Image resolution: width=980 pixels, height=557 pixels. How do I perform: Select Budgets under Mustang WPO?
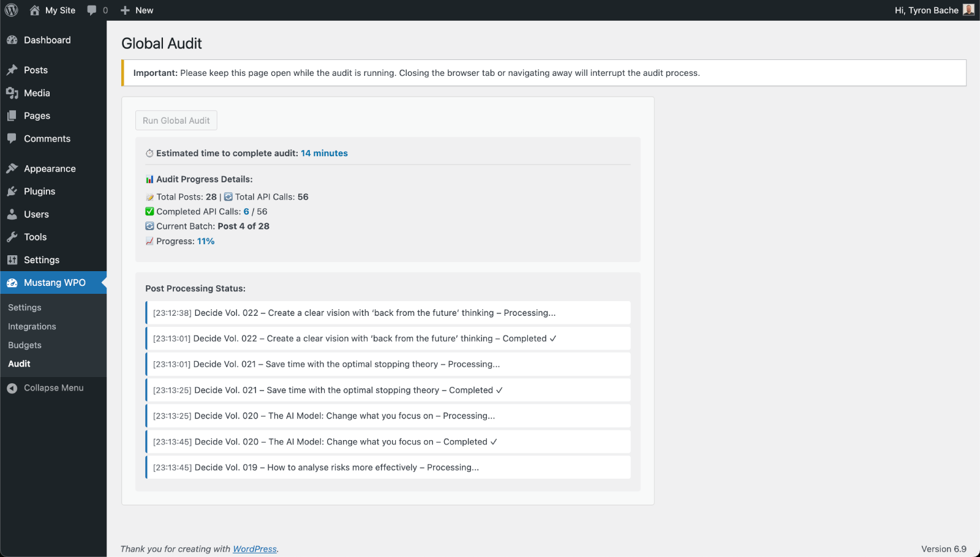coord(24,345)
